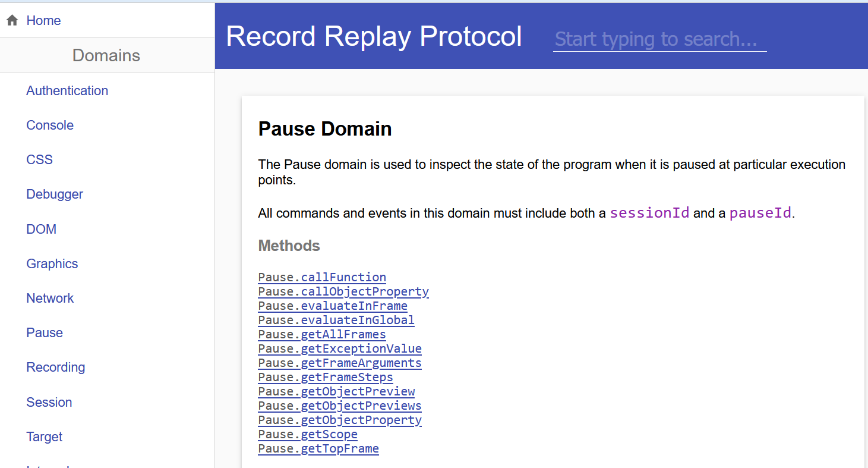Open the Pause.callFunction method link
868x468 pixels.
(x=322, y=278)
